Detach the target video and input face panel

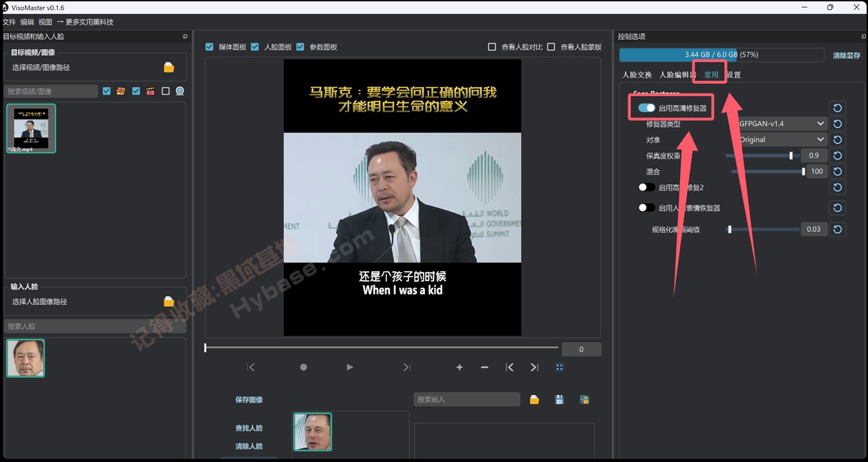185,37
